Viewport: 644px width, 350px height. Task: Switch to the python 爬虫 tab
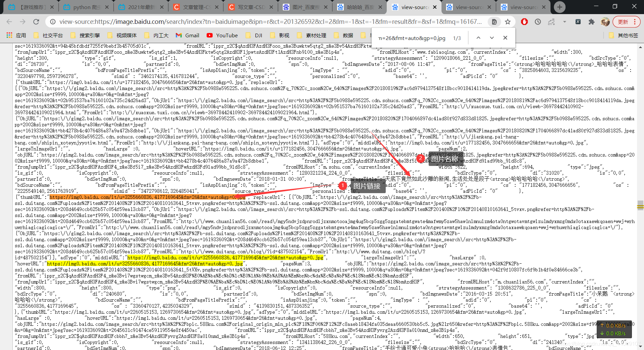[x=86, y=7]
